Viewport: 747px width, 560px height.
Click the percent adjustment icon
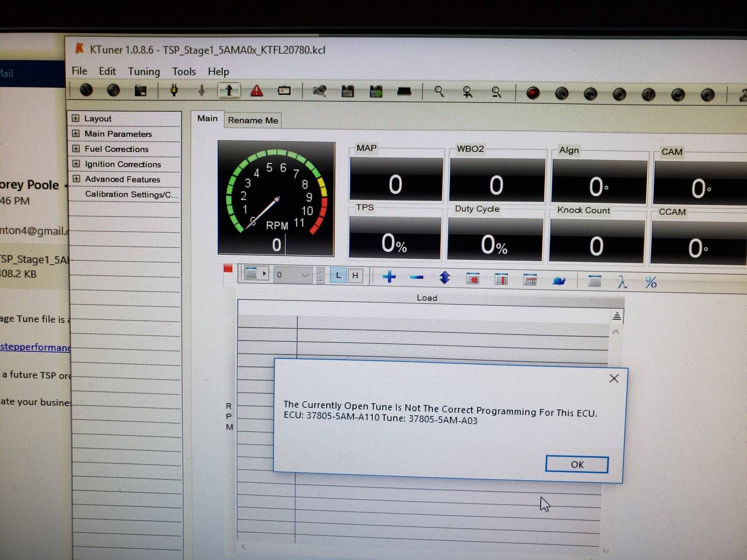[x=650, y=282]
